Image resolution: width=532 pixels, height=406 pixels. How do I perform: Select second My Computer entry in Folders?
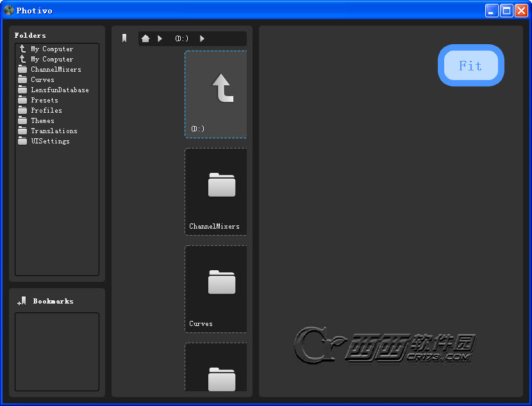tap(57, 59)
